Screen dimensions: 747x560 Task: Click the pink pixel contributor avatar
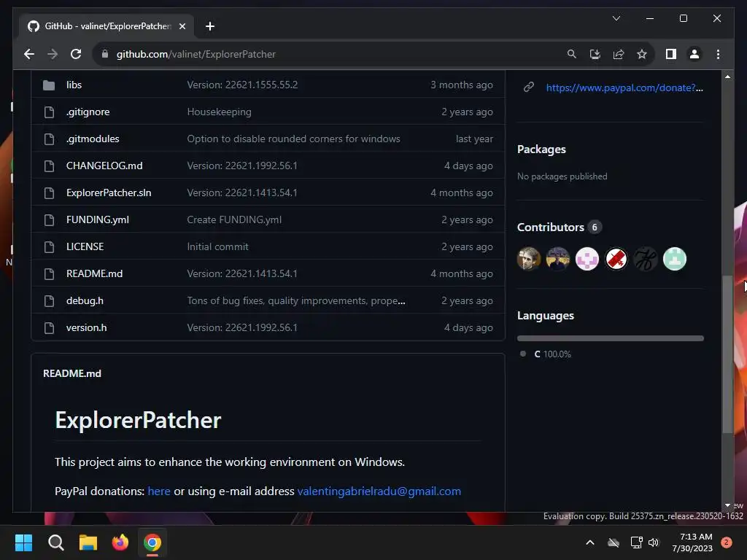point(587,259)
